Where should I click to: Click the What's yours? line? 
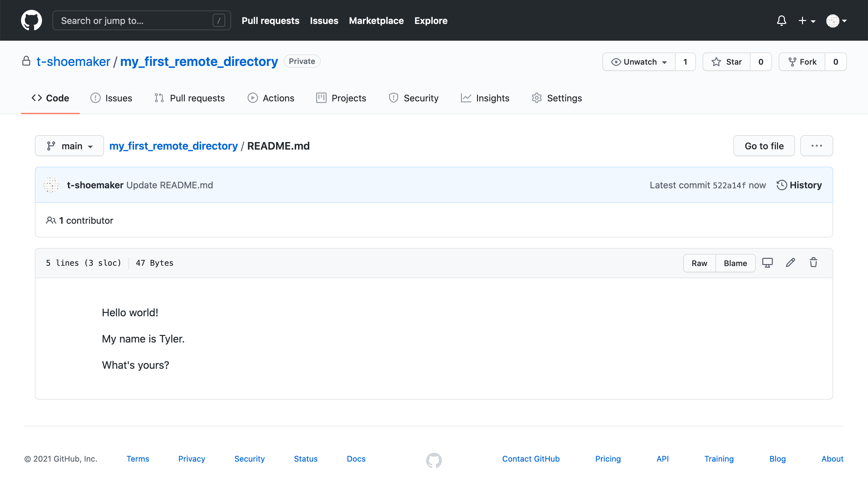(x=136, y=365)
